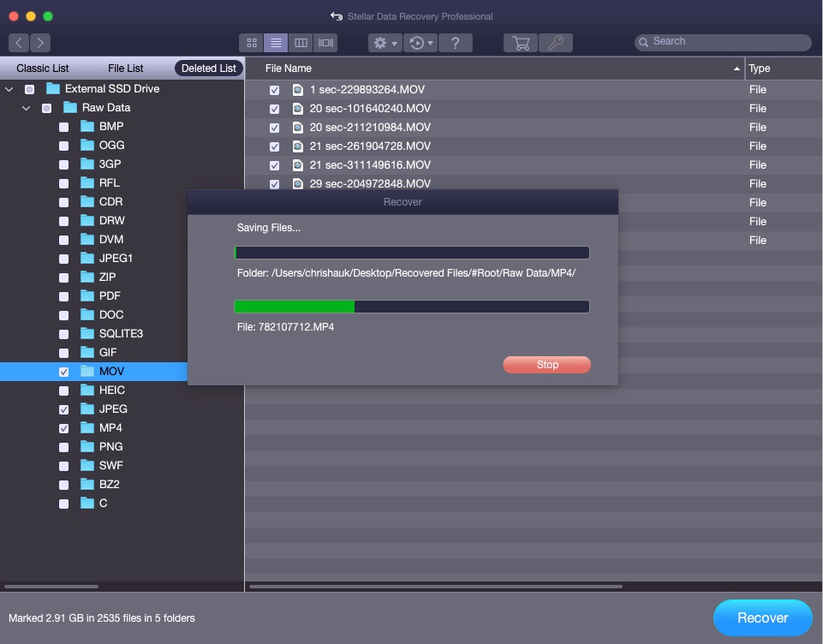This screenshot has height=644, width=823.
Task: Click the back navigation arrow
Action: (19, 43)
